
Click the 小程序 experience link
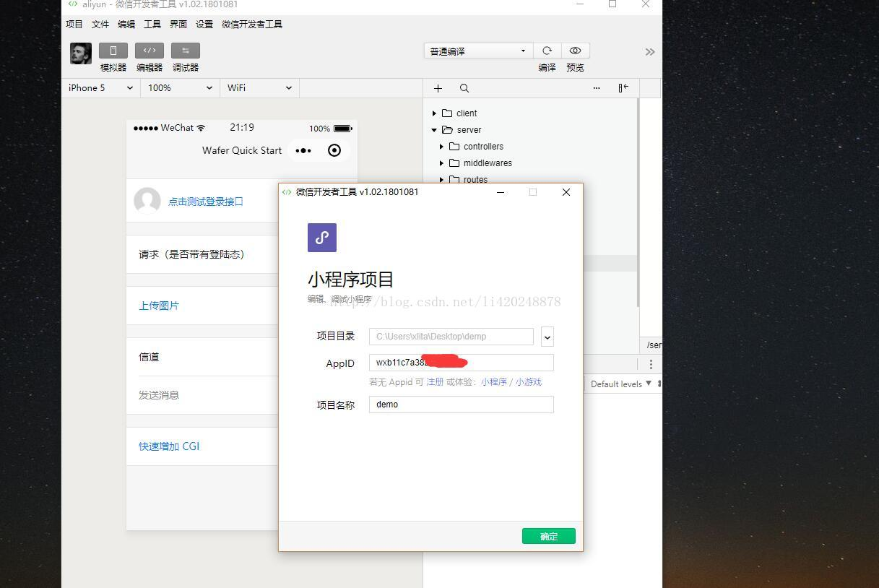coord(494,382)
